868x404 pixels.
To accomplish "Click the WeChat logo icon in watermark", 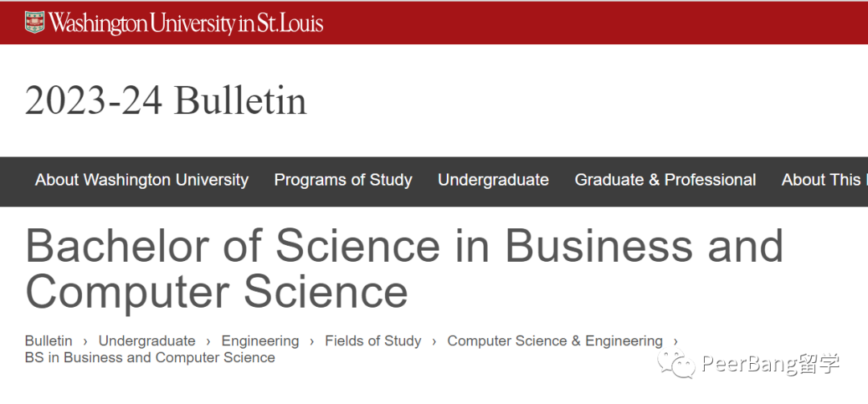I will click(676, 364).
